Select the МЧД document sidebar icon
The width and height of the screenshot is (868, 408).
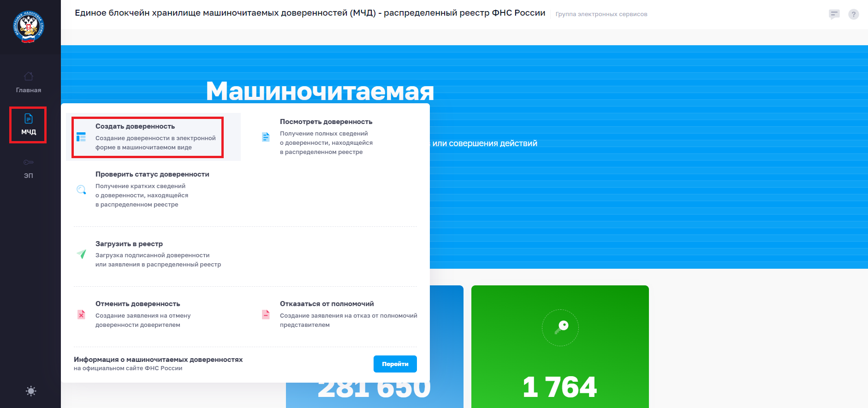(29, 119)
